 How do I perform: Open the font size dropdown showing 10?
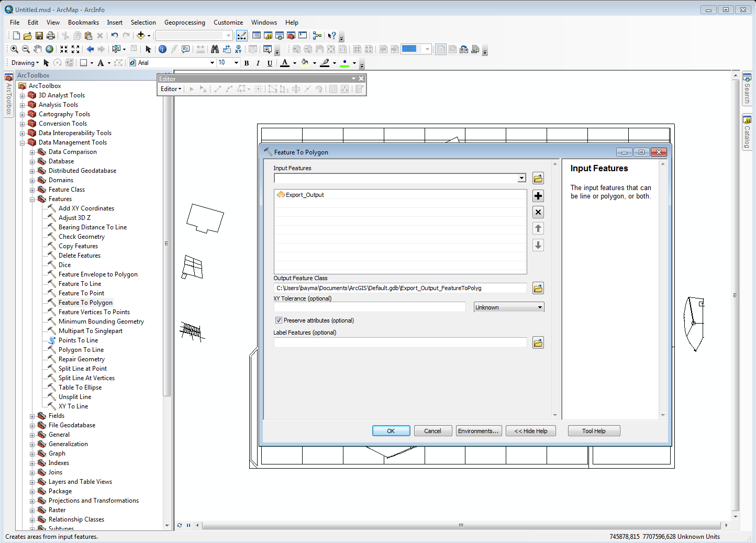coord(236,63)
